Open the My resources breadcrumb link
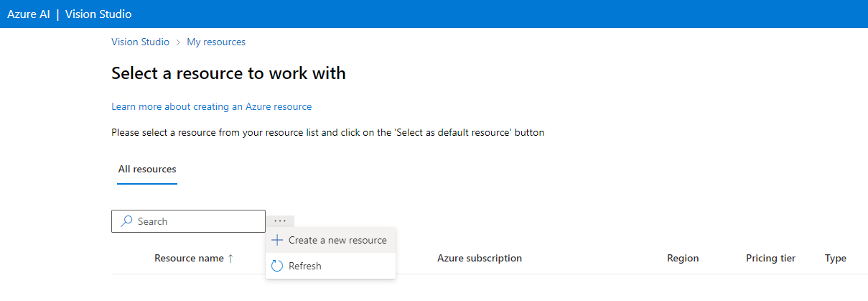868x301 pixels. pyautogui.click(x=216, y=42)
